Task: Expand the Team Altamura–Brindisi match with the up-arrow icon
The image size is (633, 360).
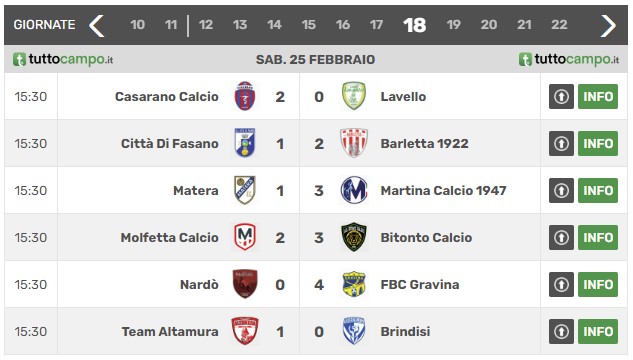Action: click(561, 331)
